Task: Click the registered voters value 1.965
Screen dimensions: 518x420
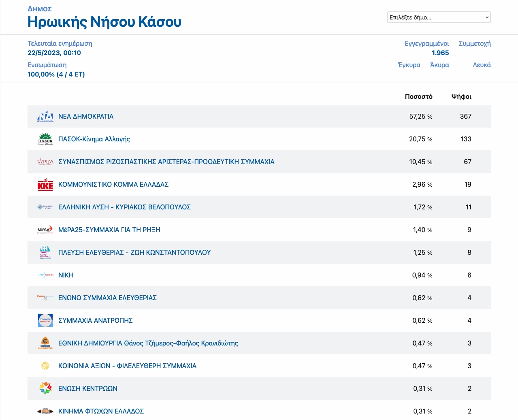Action: click(x=440, y=53)
